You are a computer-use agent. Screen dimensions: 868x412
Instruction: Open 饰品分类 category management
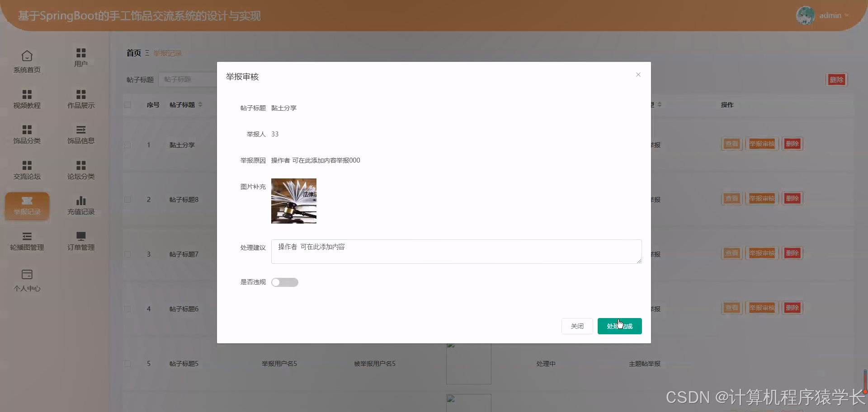27,134
